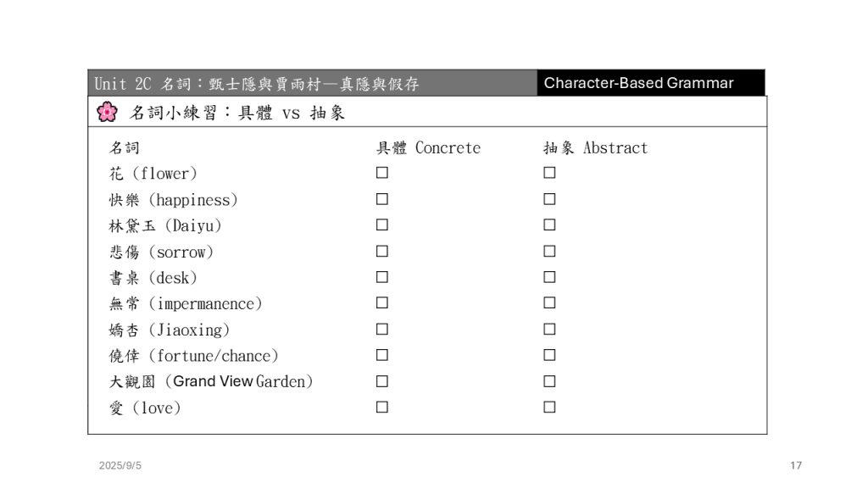
Task: Check Concrete box for 快樂 (happiness)
Action: 382,199
